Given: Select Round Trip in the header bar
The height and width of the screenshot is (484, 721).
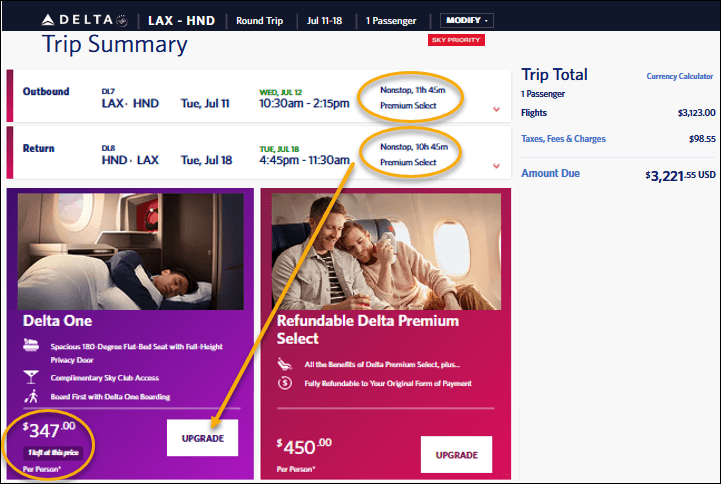Looking at the screenshot, I should (x=259, y=21).
